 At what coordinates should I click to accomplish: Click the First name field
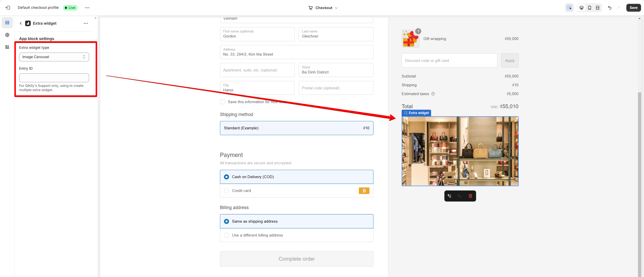point(257,34)
